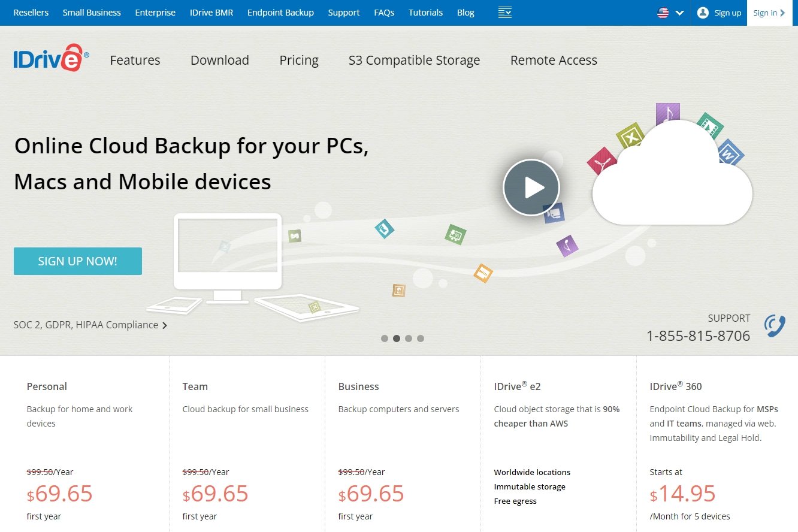The height and width of the screenshot is (532, 798).
Task: Open Tutorials in top bar
Action: click(x=426, y=13)
